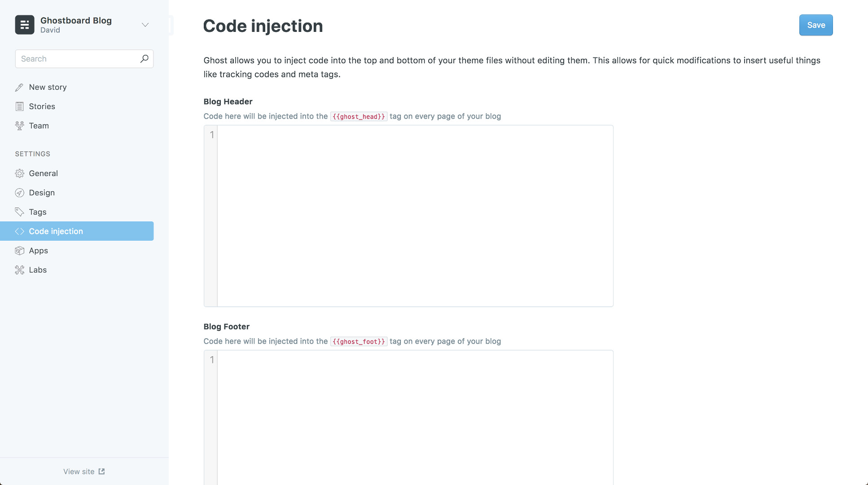Click the Team people icon
This screenshot has width=868, height=485.
click(x=19, y=126)
